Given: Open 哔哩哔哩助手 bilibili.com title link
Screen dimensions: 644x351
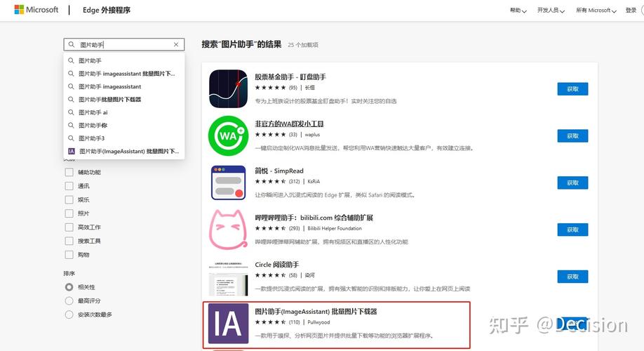Looking at the screenshot, I should click(x=314, y=218).
